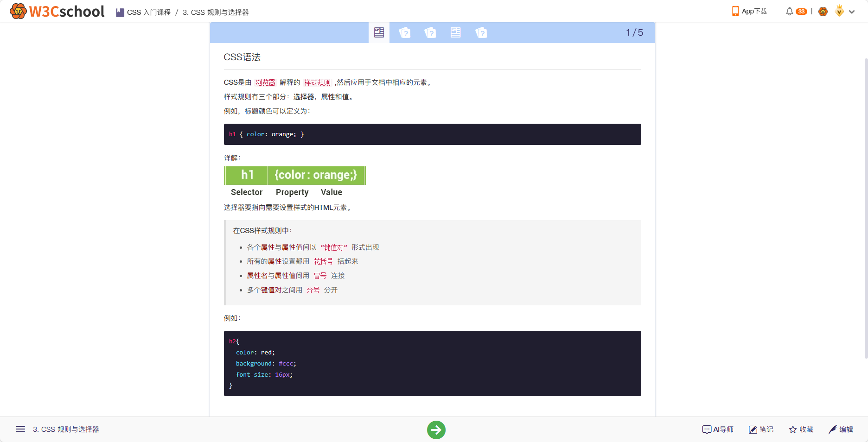
Task: Click the 花括号 highlighted term
Action: pyautogui.click(x=323, y=261)
